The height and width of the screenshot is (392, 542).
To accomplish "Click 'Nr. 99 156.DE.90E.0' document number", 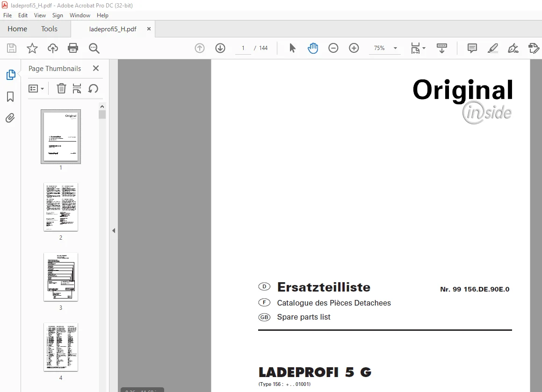I will coord(475,289).
